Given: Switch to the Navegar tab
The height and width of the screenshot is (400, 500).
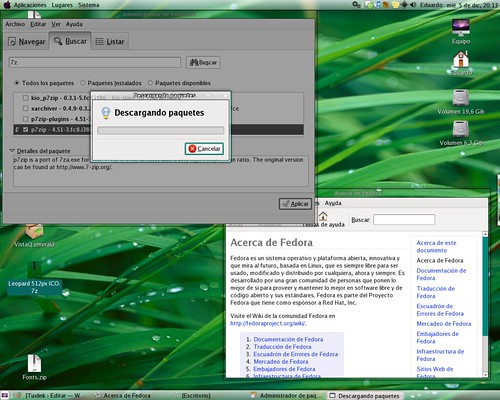Looking at the screenshot, I should (x=27, y=42).
